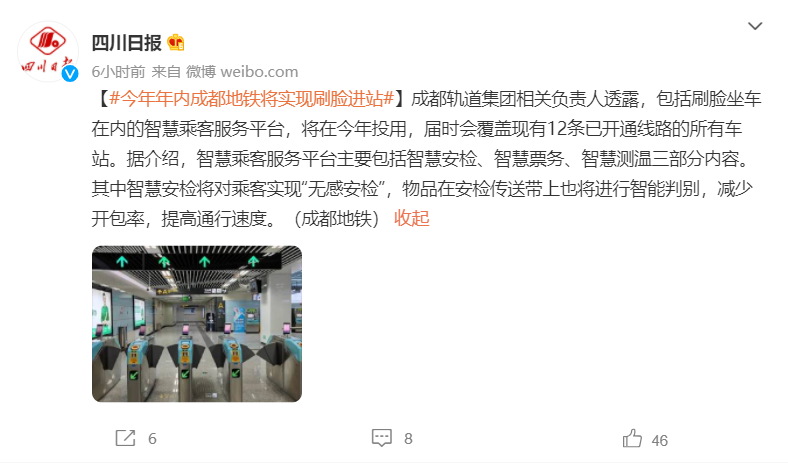Viewport: 788px width, 463px height.
Task: Collapse the post text with 收起
Action: pos(412,219)
